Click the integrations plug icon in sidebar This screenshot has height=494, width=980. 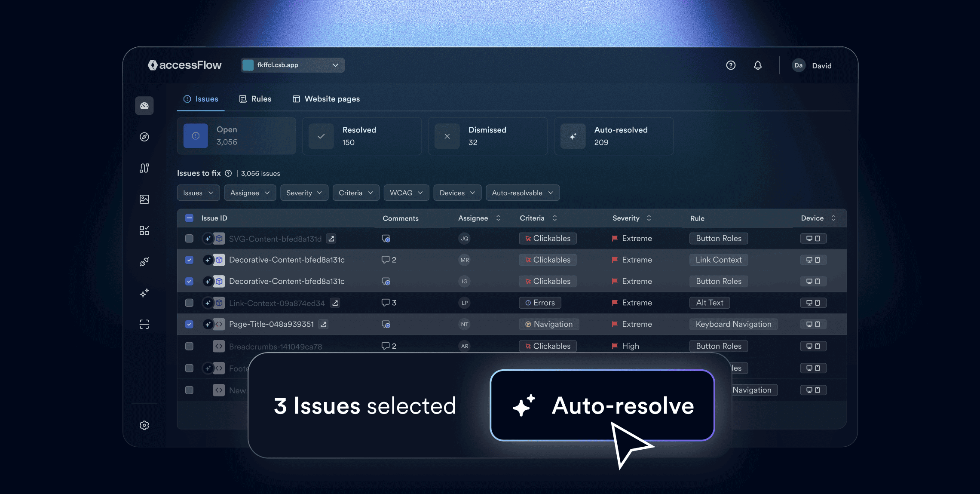pyautogui.click(x=144, y=262)
